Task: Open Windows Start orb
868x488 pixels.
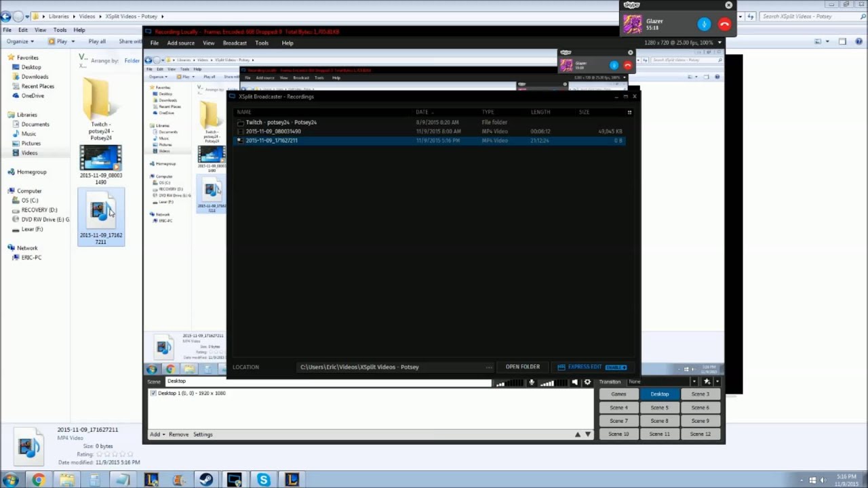Action: [10, 480]
